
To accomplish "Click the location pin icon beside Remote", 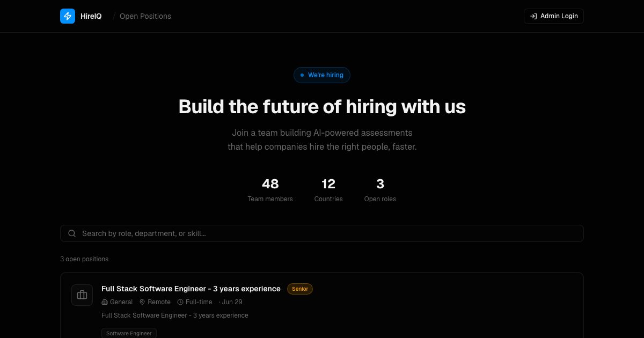I will 142,302.
